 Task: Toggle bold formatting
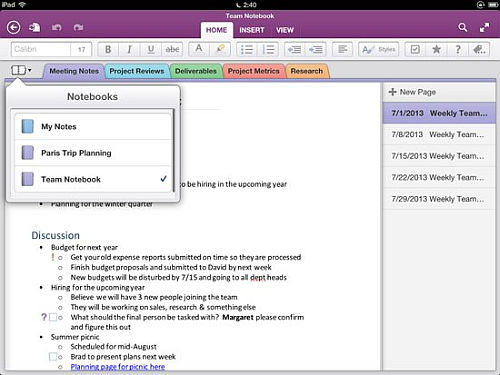(x=108, y=49)
